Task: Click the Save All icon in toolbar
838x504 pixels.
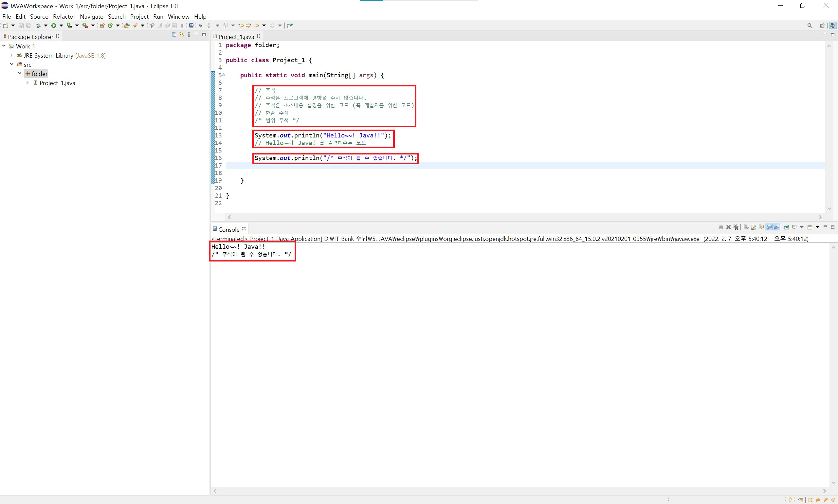Action: click(x=29, y=26)
